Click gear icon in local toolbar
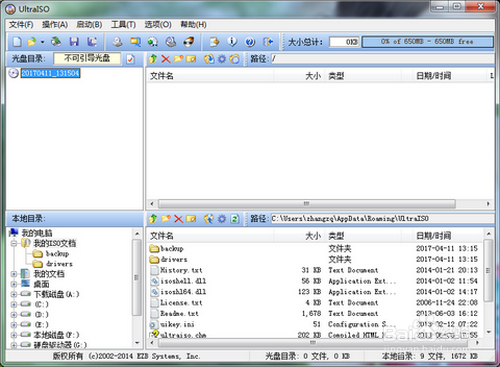 point(222,219)
